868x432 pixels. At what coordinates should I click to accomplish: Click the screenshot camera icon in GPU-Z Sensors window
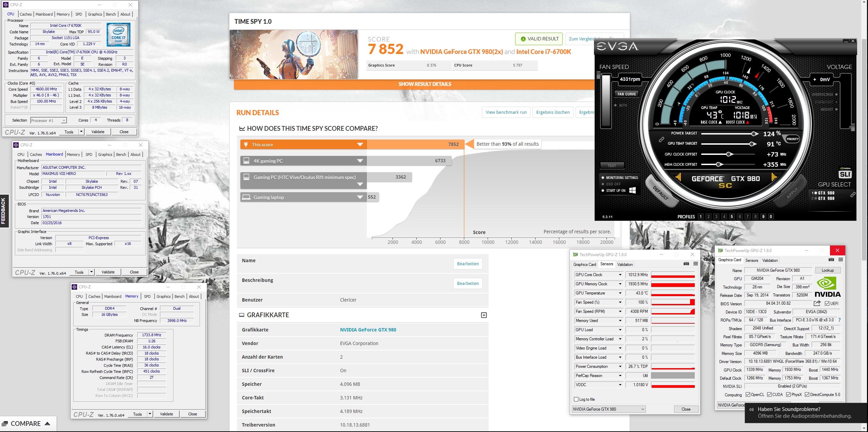click(x=686, y=264)
